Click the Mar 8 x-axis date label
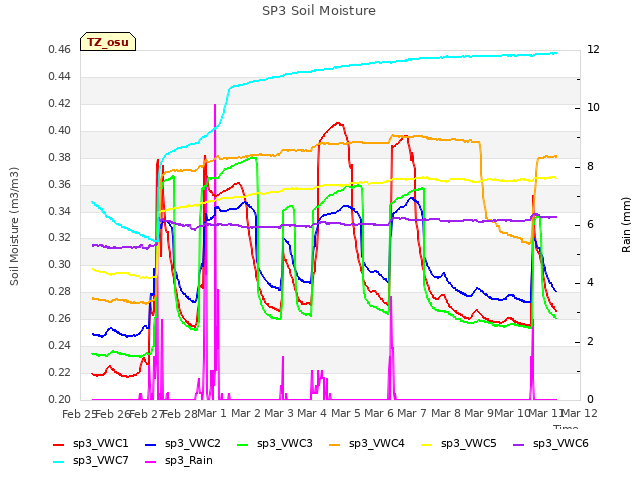This screenshot has height=480, width=640. 446,413
